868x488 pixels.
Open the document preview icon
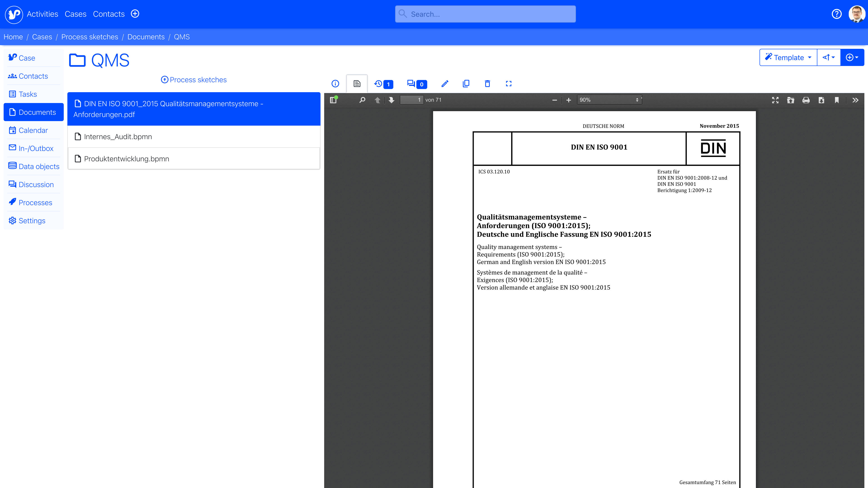tap(356, 83)
